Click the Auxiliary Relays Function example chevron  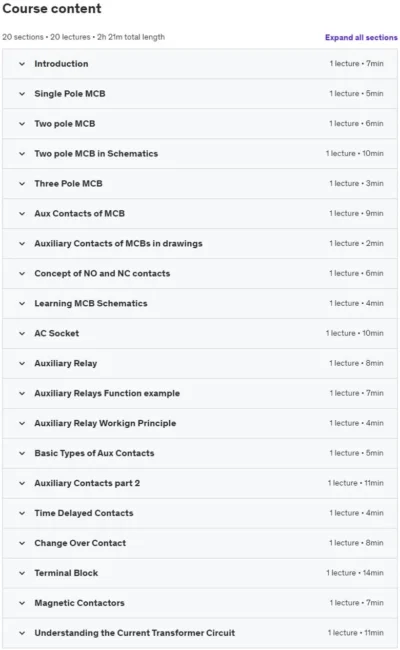(x=22, y=393)
